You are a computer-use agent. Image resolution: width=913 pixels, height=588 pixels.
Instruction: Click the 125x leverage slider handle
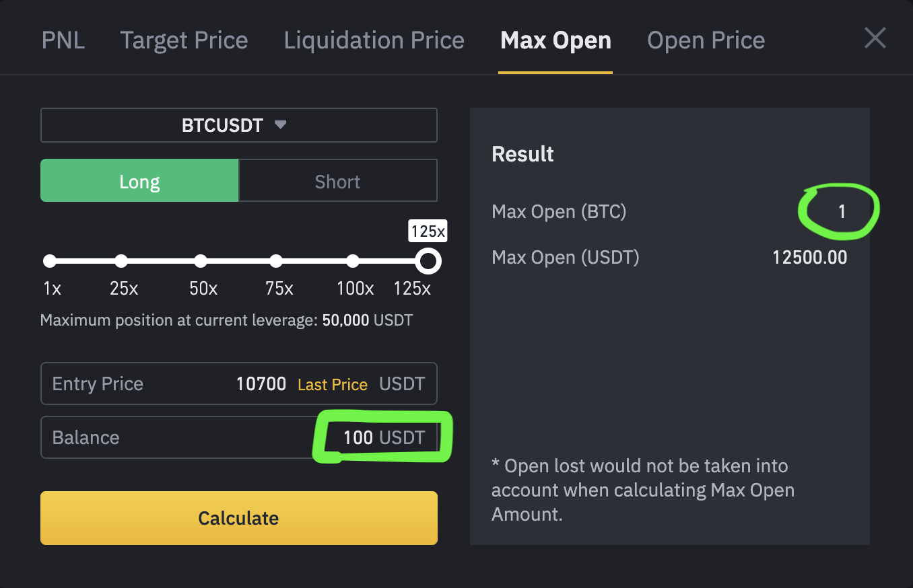click(428, 261)
